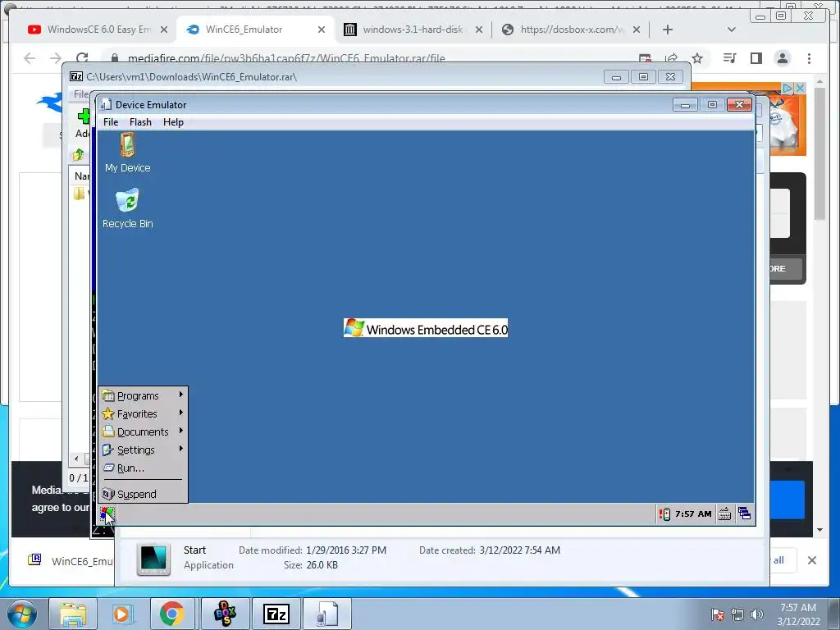840x630 pixels.
Task: Open the Help menu in Device Emulator
Action: pyautogui.click(x=173, y=122)
